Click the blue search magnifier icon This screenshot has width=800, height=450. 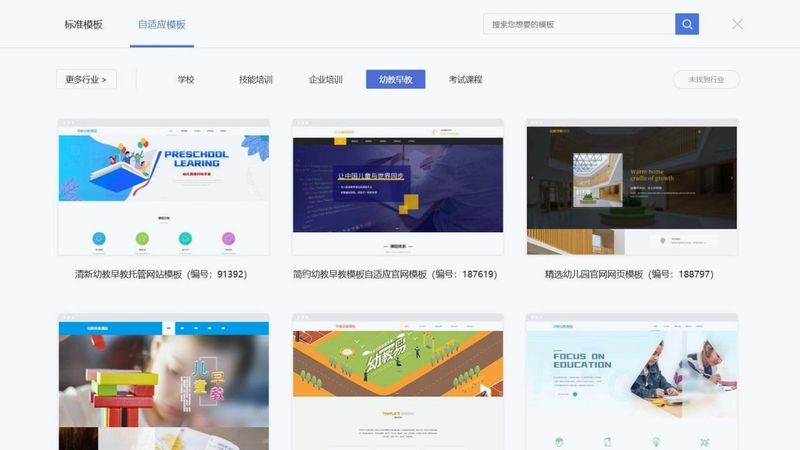pyautogui.click(x=687, y=24)
